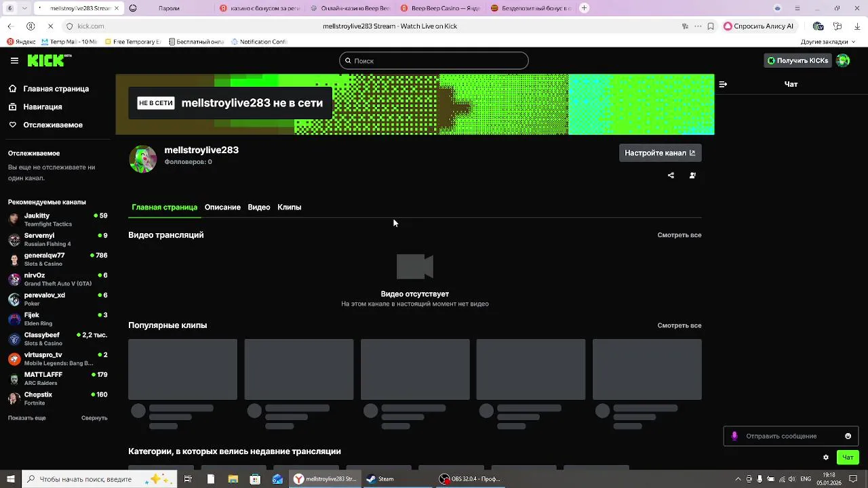Viewport: 868px width, 488px height.
Task: Open OBS 32.0.4 from the taskbar
Action: point(470,479)
